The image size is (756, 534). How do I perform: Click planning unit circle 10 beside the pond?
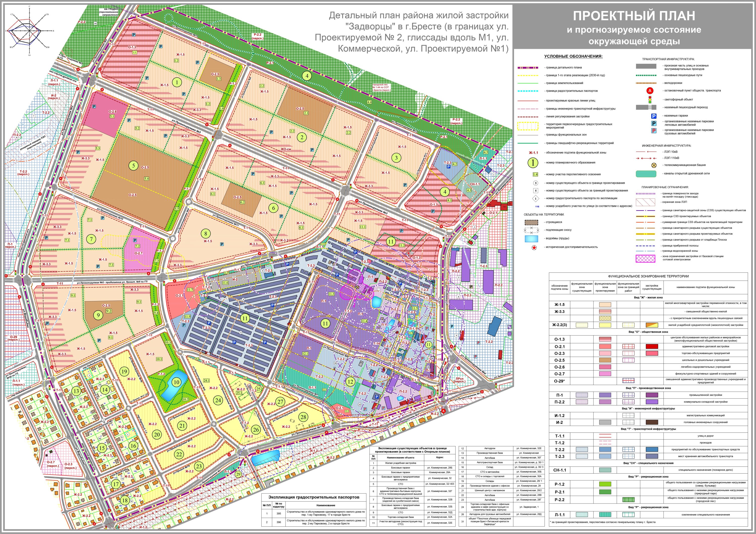[176, 382]
